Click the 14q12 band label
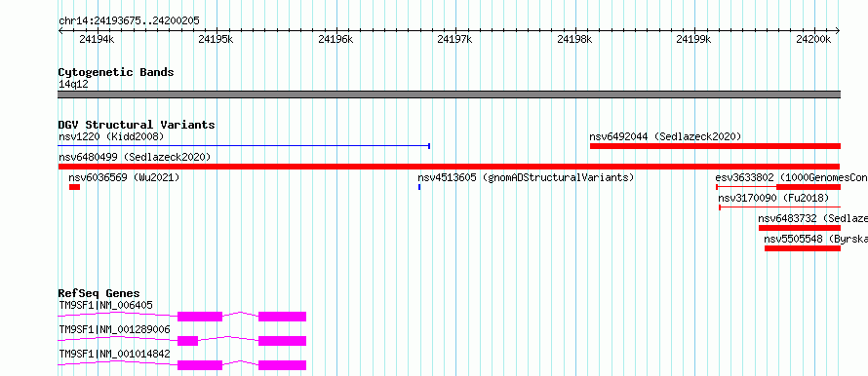868x376 pixels. [73, 85]
